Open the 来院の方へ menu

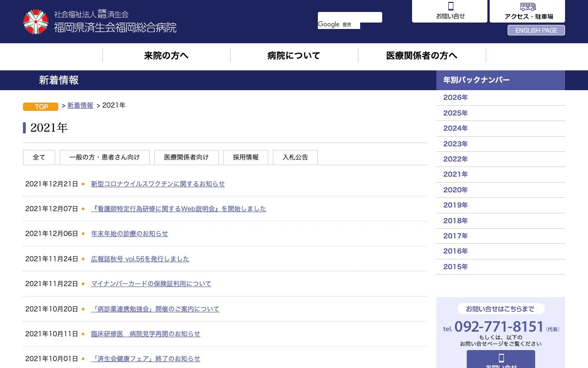pyautogui.click(x=166, y=56)
